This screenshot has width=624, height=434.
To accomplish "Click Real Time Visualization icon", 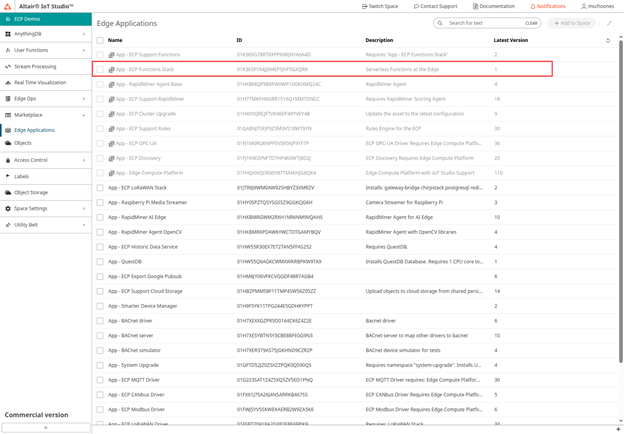I will (x=8, y=83).
